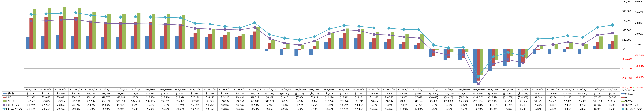Screen dimensions: 644x111
Task: Select the green EBITDA bar for 2011/09/30
Action: tap(64, 28)
